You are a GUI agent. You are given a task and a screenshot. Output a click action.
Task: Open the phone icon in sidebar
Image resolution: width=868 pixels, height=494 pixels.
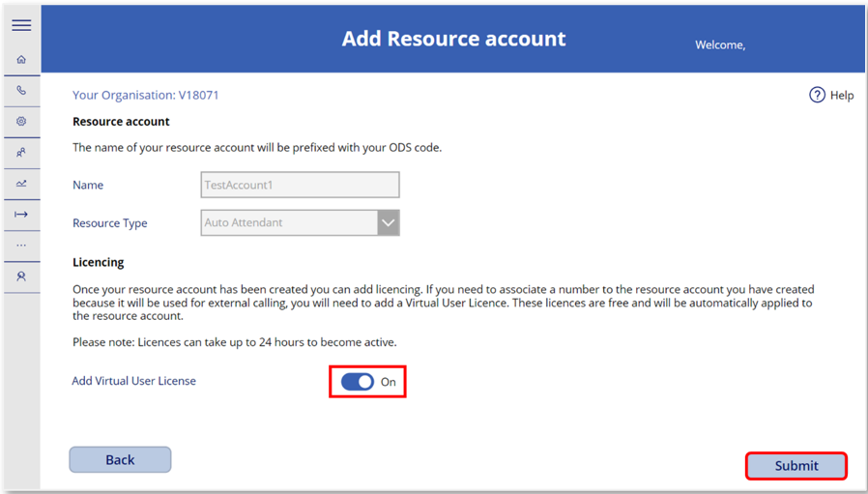tap(21, 90)
